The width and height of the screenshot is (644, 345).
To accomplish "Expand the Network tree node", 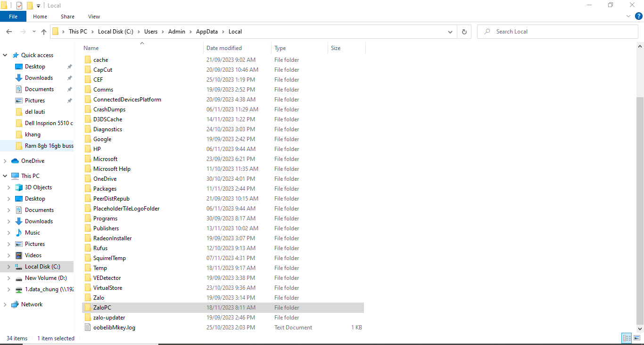I will pos(5,304).
